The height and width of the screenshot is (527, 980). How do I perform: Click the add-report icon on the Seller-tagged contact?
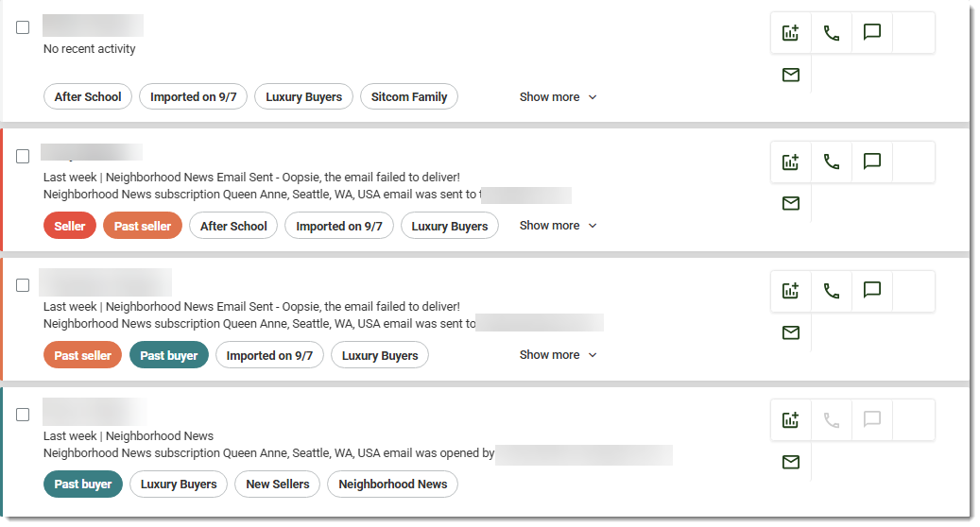(791, 161)
